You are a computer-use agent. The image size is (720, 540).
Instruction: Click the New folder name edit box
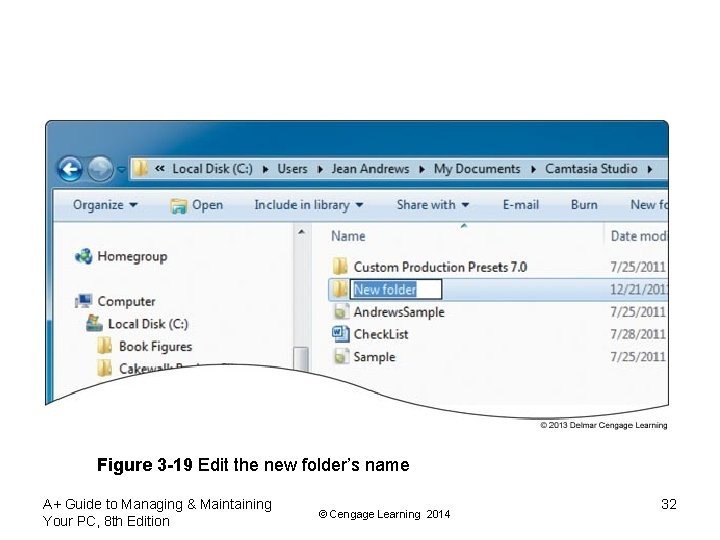coord(396,290)
